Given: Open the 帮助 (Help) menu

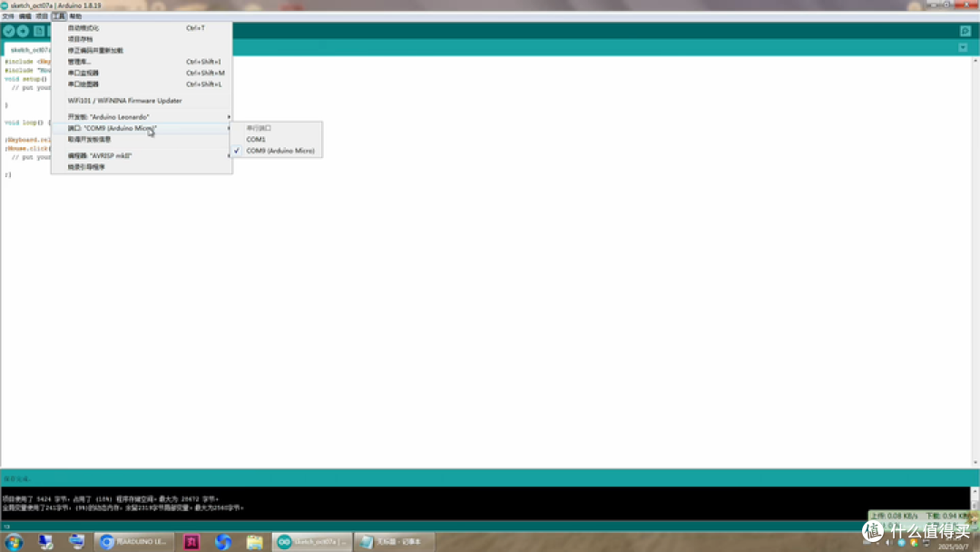Looking at the screenshot, I should point(75,16).
